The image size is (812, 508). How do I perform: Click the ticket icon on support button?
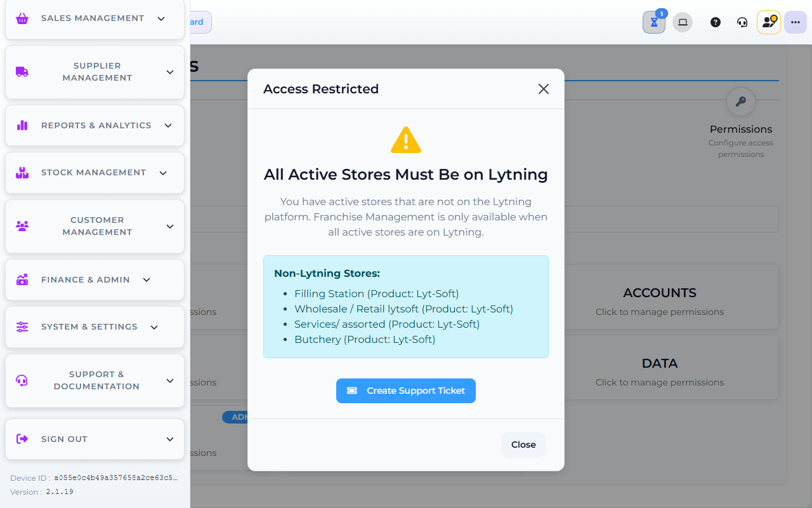pyautogui.click(x=352, y=391)
